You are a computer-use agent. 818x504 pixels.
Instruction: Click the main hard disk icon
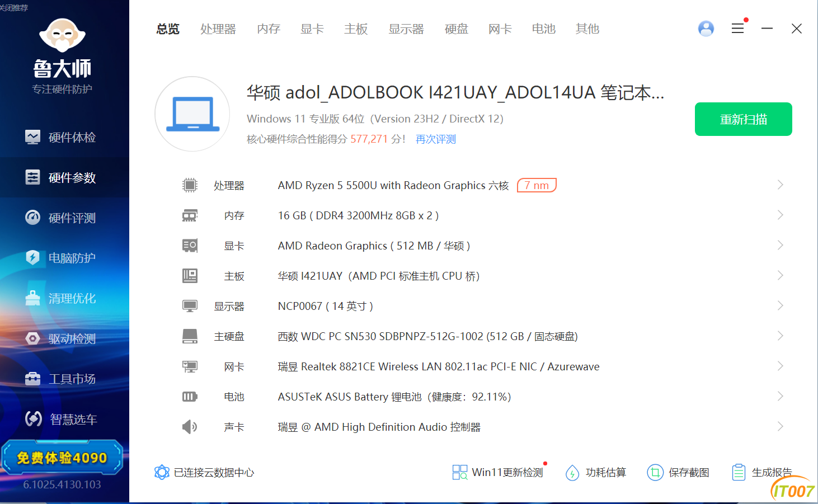(x=190, y=336)
